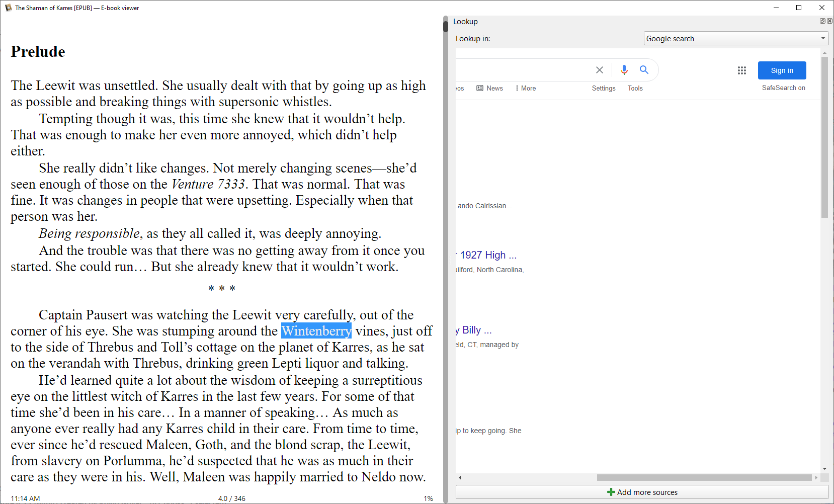834x504 pixels.
Task: Click the 'Prelude' chapter heading
Action: [38, 51]
